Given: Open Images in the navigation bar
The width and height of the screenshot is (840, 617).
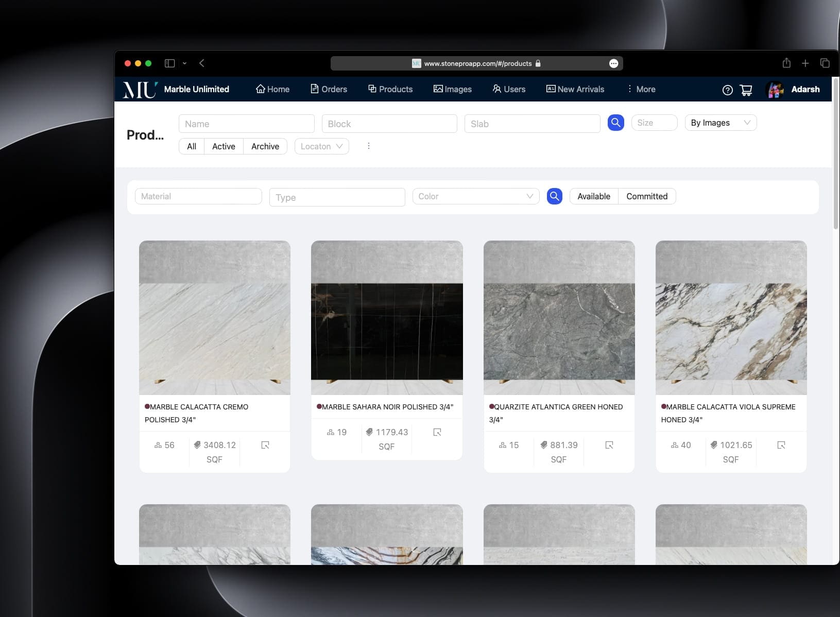Looking at the screenshot, I should coord(453,89).
